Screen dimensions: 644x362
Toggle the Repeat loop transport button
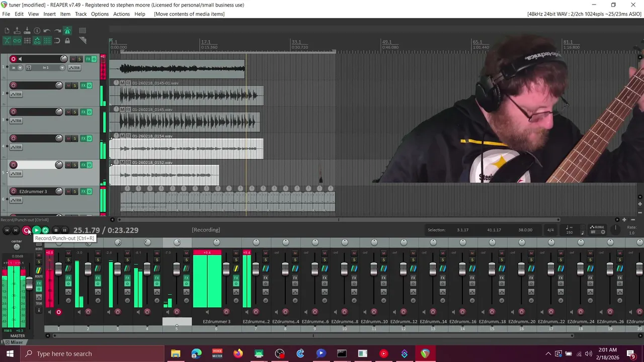coord(45,230)
